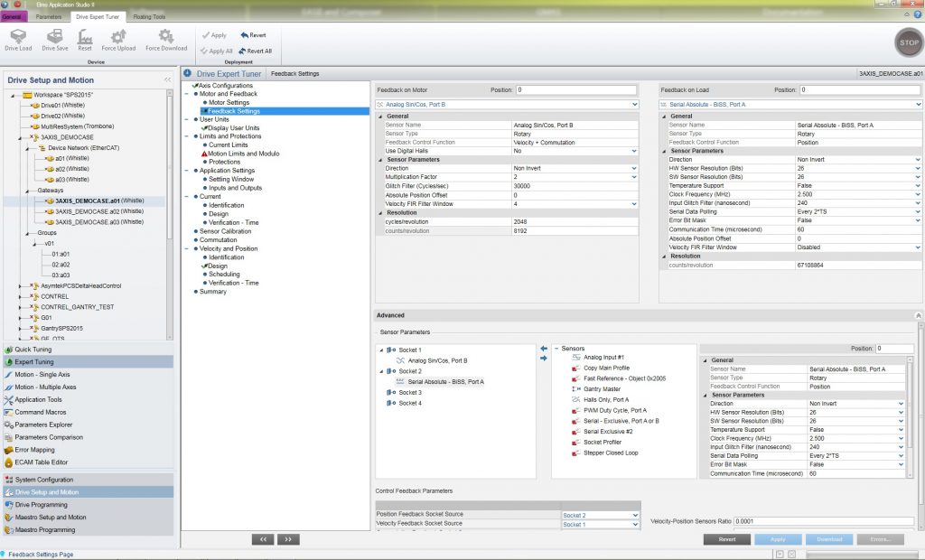Click the Revert All toolbar item
The image size is (925, 560).
(x=255, y=51)
